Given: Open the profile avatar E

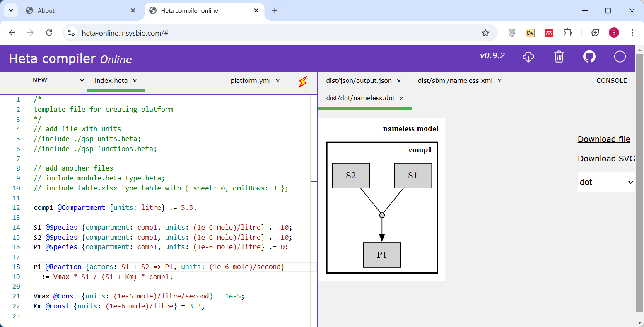Looking at the screenshot, I should point(614,33).
